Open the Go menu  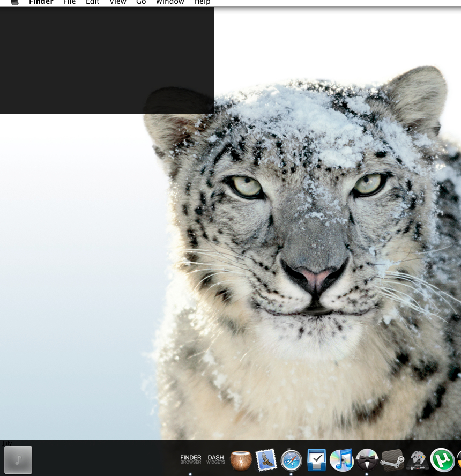[141, 2]
